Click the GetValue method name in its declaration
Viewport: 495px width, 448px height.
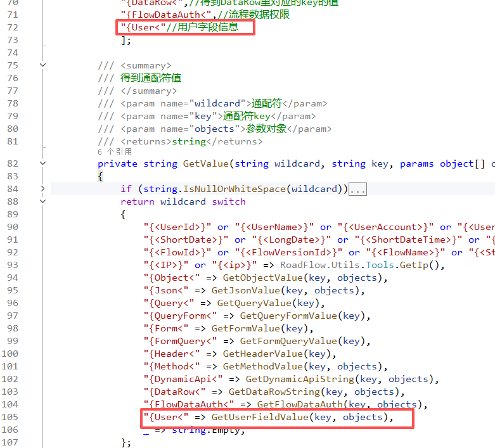pos(205,163)
